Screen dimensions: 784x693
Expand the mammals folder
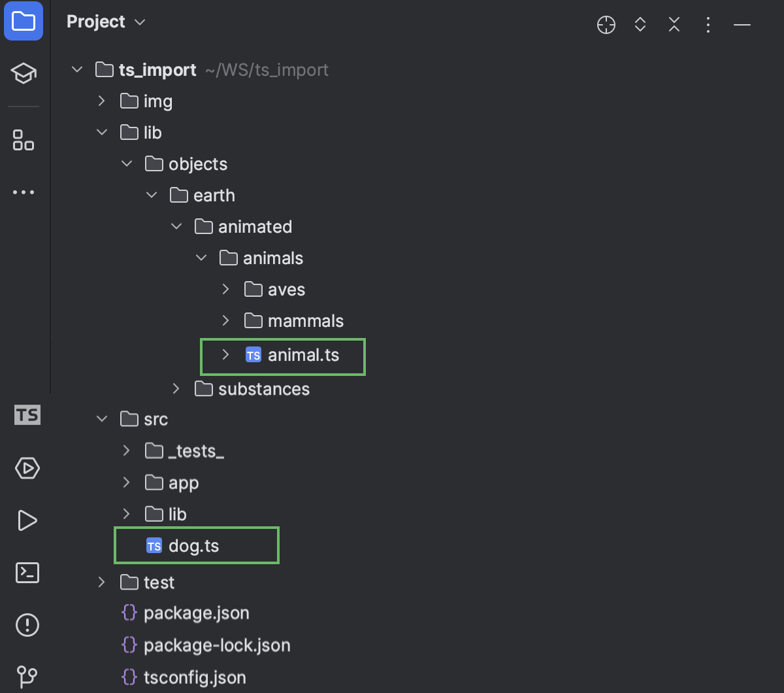click(x=225, y=320)
